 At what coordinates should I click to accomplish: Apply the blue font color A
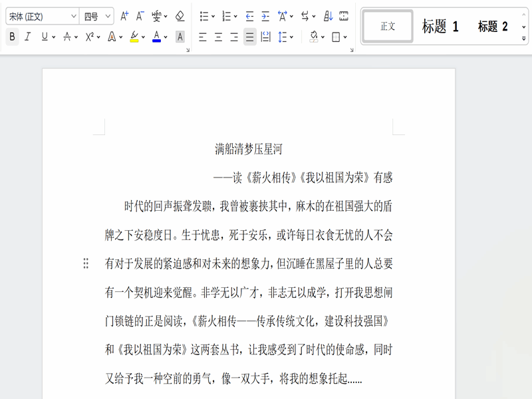(x=156, y=37)
